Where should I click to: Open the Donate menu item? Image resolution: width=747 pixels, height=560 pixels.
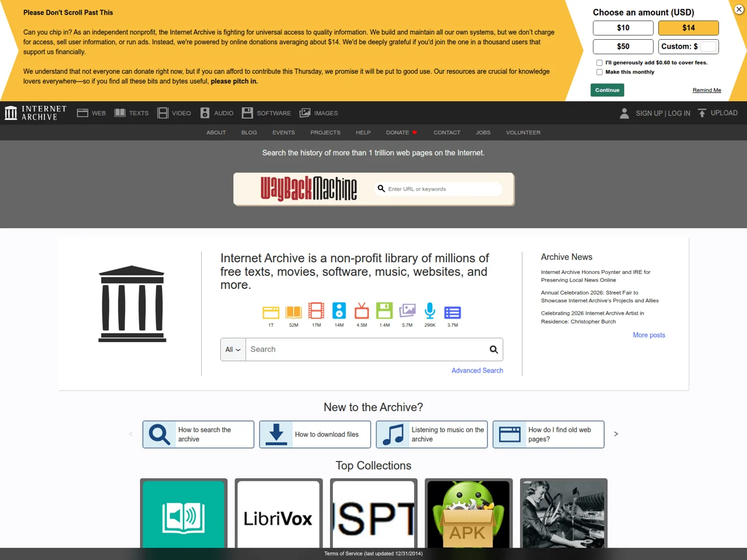click(x=401, y=133)
